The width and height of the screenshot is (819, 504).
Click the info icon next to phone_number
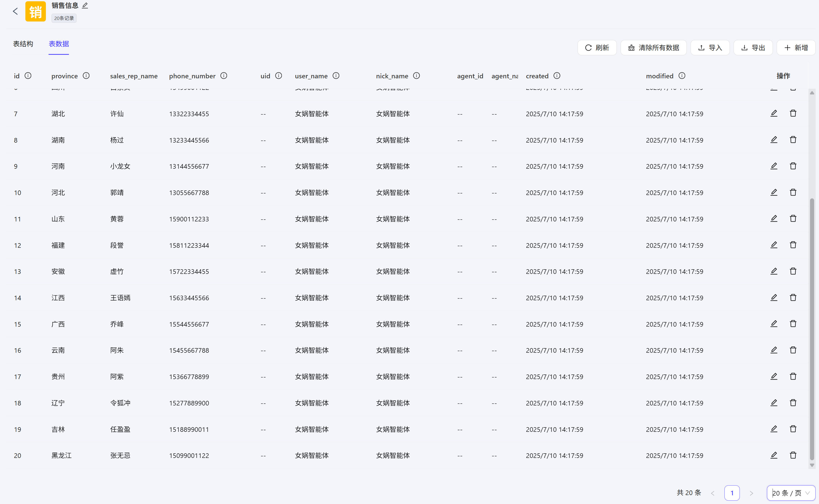pos(224,76)
